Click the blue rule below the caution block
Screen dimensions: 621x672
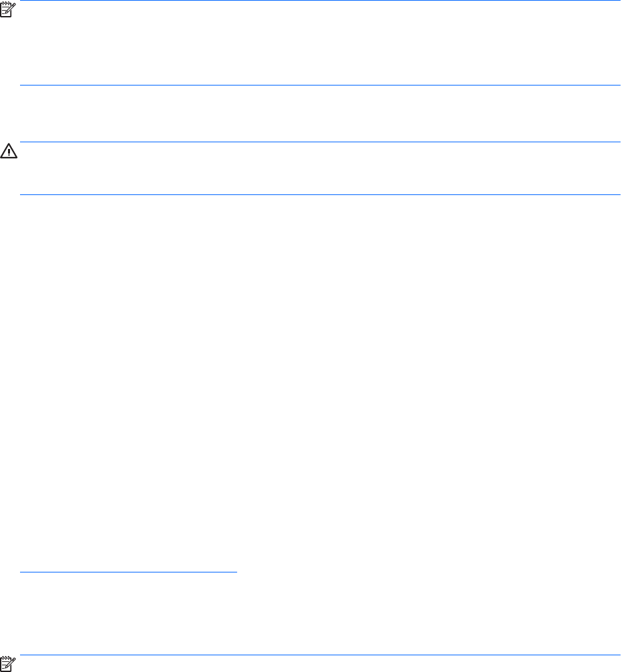pos(320,194)
